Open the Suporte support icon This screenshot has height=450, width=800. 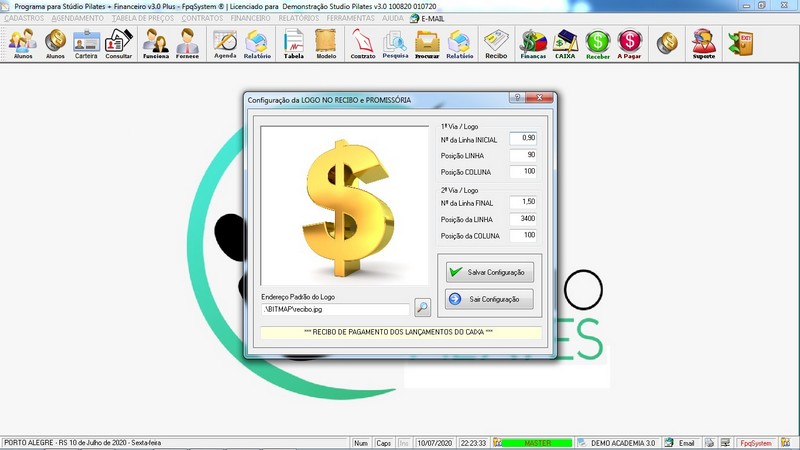(x=704, y=44)
